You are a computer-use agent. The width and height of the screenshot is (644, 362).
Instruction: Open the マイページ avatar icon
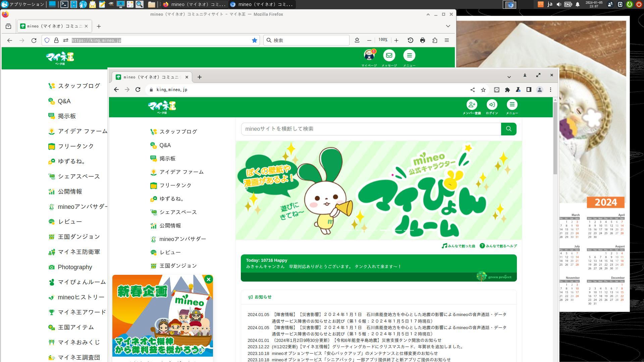click(x=369, y=56)
